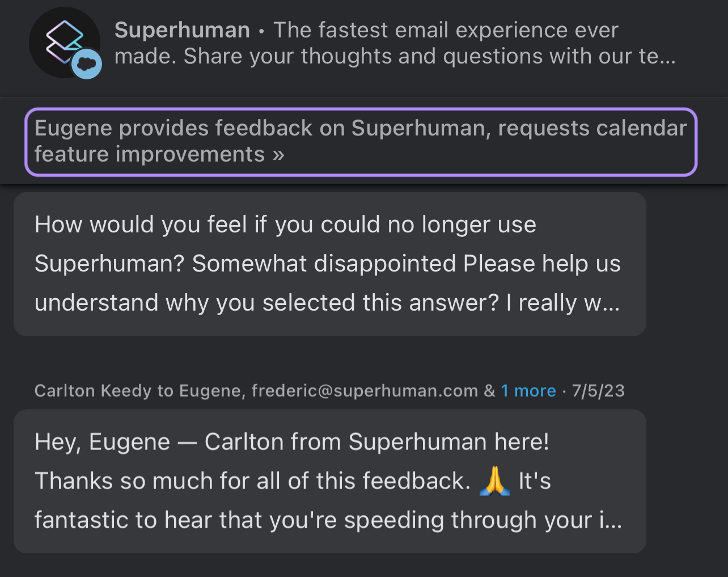Select the Superhuman sender name in header
The image size is (728, 577).
(182, 30)
